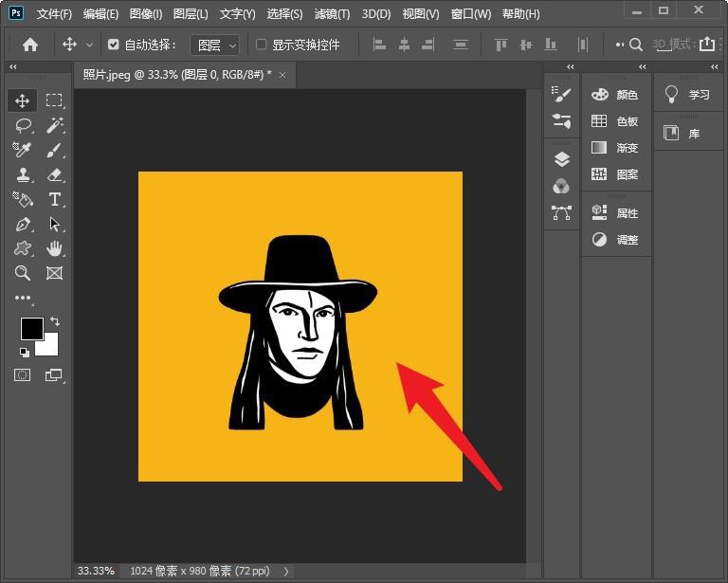The image size is (728, 583).
Task: Select the Pen tool
Action: [x=22, y=224]
